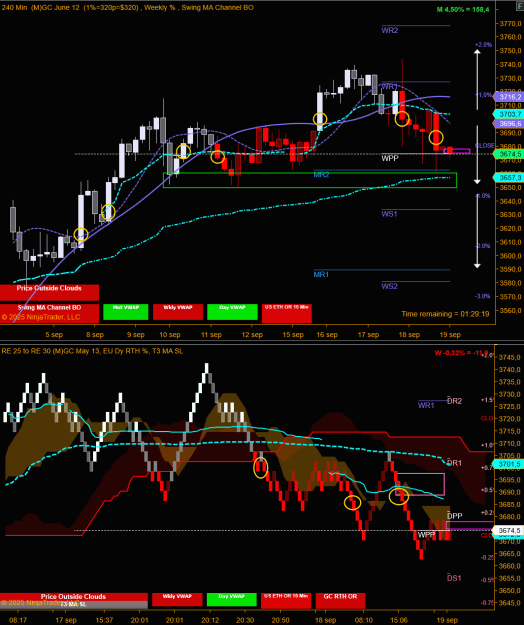The width and height of the screenshot is (524, 625).
Task: Click the Time remaining countdown text
Action: click(445, 314)
